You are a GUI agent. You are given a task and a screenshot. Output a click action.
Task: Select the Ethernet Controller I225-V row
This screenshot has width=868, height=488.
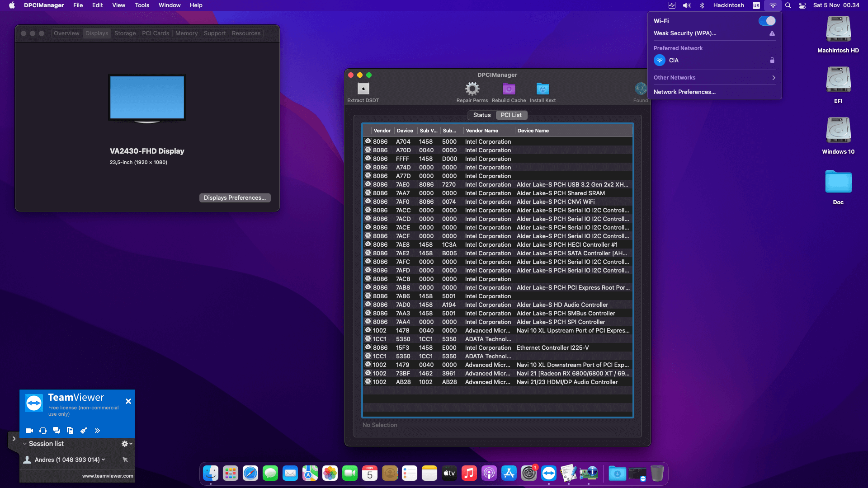pos(497,348)
